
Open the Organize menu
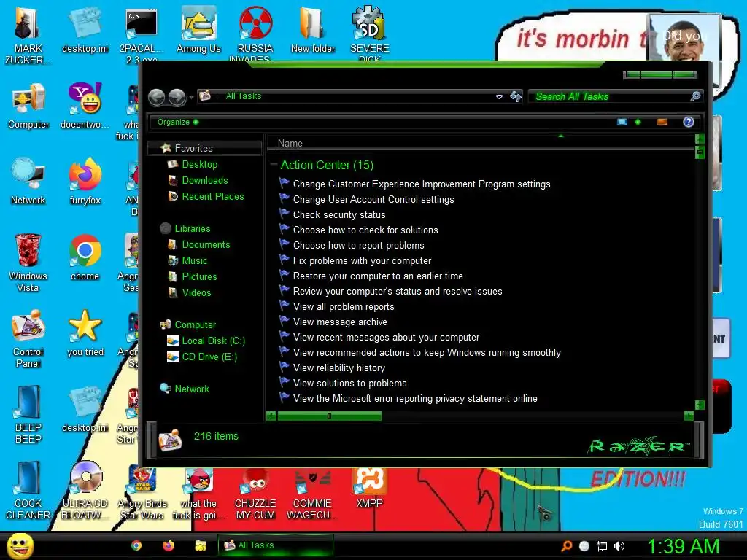178,122
